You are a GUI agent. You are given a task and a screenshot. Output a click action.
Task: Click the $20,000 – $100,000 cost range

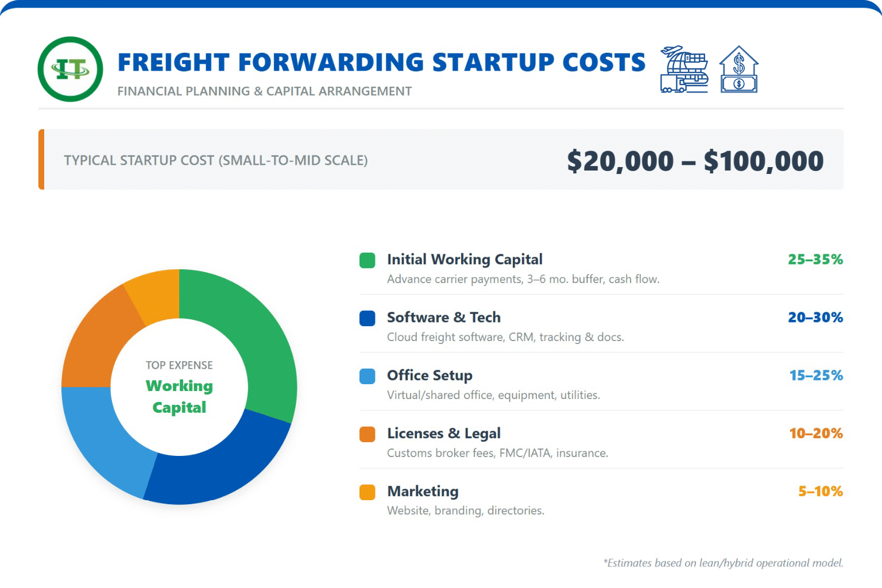(695, 161)
